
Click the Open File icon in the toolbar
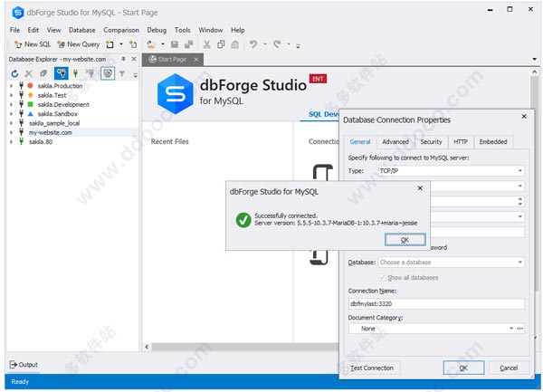coord(151,44)
